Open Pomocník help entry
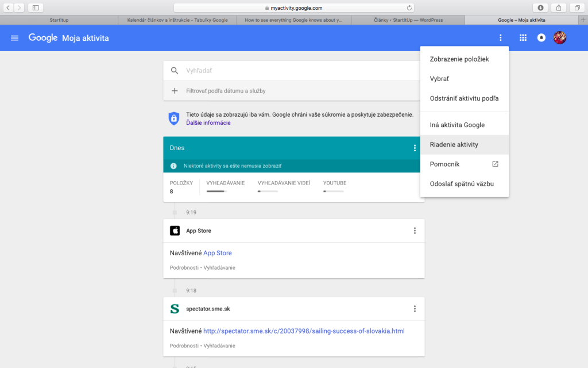The width and height of the screenshot is (588, 368). (x=464, y=164)
